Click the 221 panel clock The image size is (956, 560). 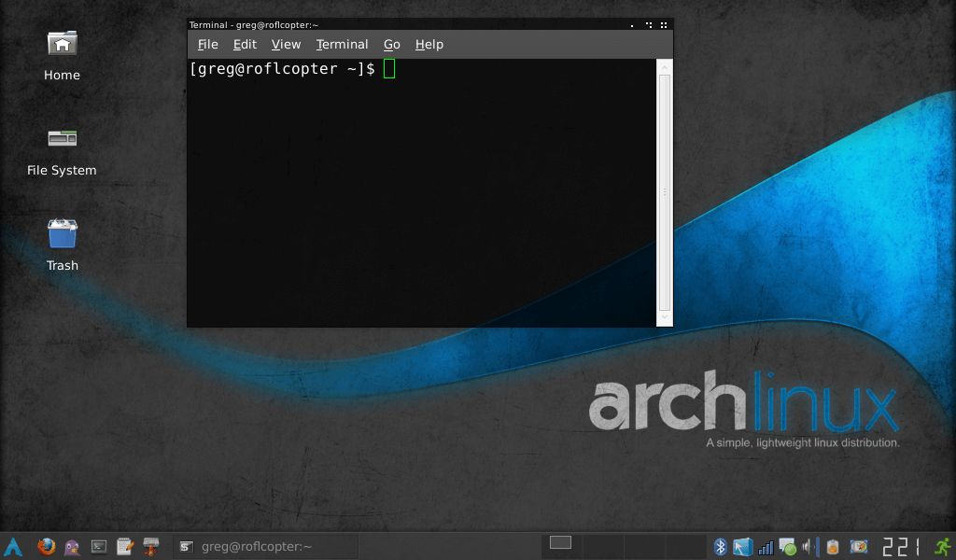click(901, 547)
